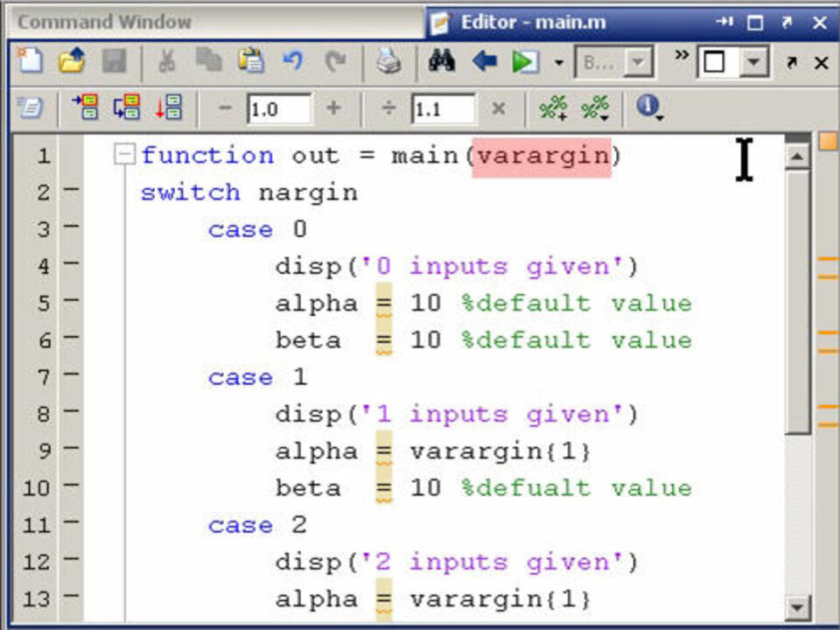Set breakpoint at line 9 dash

click(x=70, y=451)
